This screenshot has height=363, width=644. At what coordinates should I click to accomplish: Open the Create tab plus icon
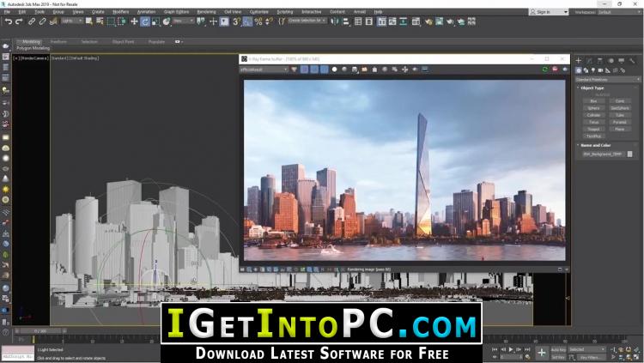(x=579, y=60)
